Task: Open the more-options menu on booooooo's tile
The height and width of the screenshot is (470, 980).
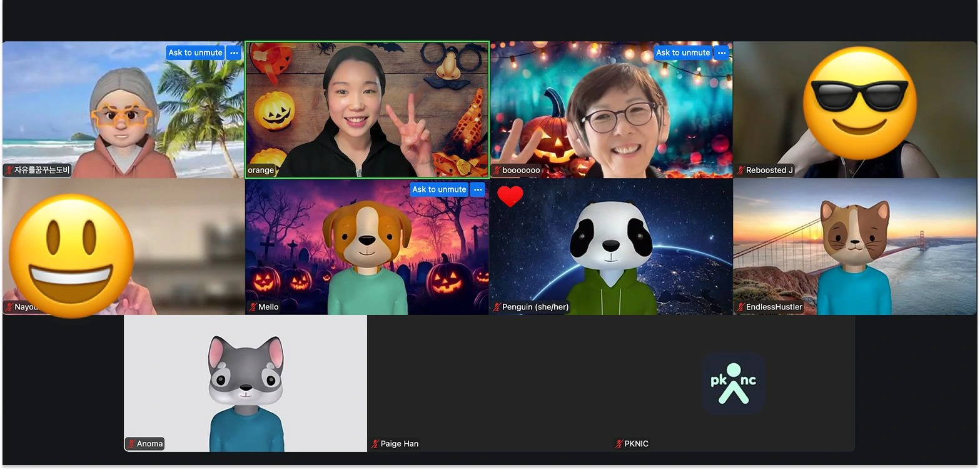Action: 721,52
